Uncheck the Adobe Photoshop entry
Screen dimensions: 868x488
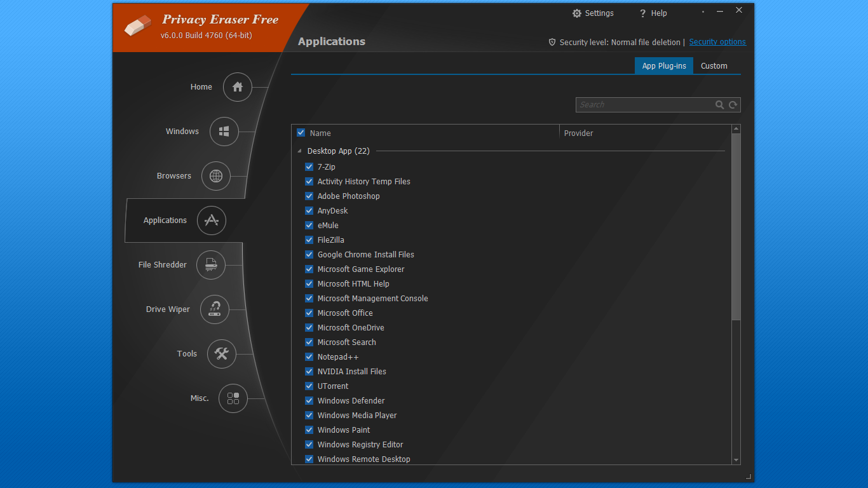[309, 196]
